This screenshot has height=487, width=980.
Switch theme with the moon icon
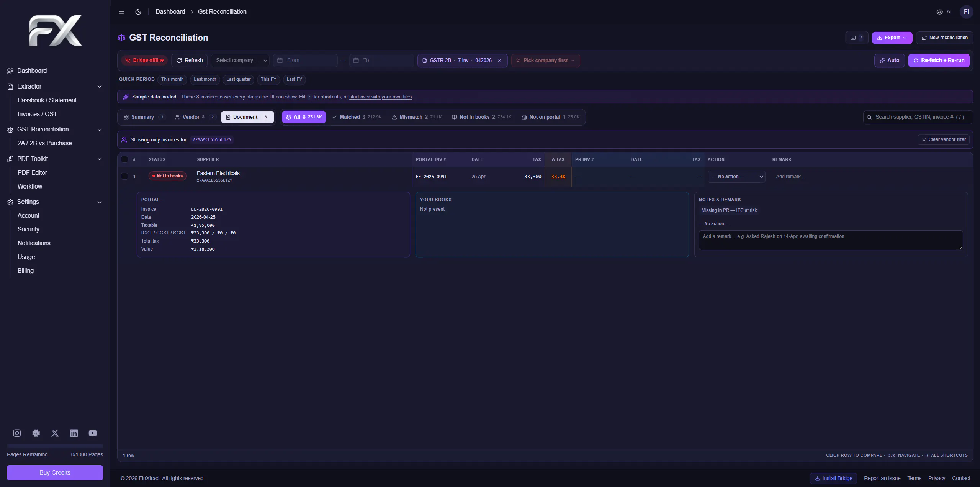coord(138,12)
